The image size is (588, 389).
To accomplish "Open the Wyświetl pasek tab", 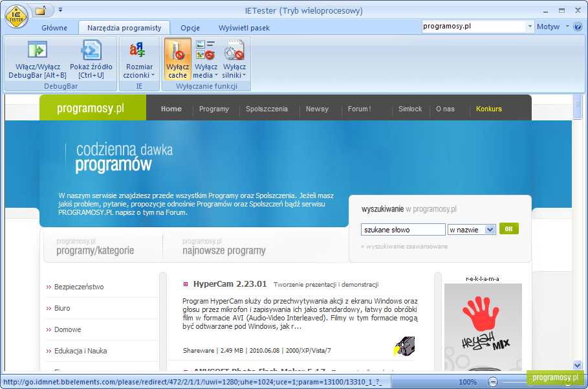I will 244,28.
